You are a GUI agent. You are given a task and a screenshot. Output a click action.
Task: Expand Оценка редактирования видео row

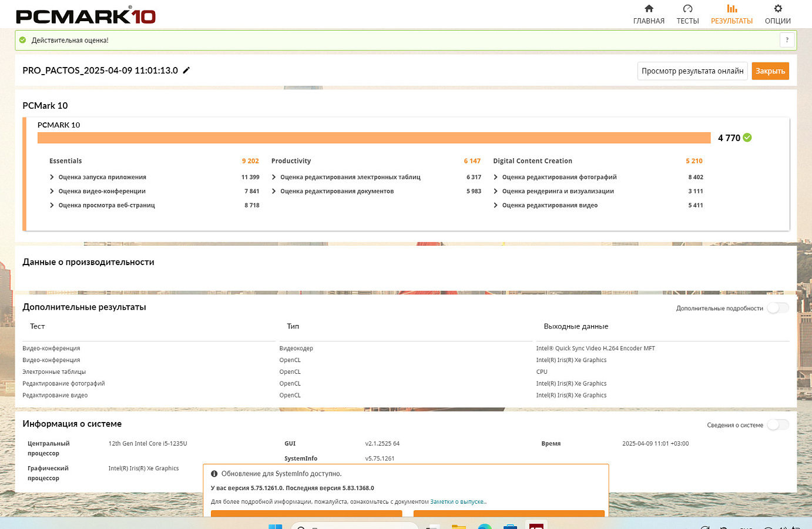click(x=495, y=205)
